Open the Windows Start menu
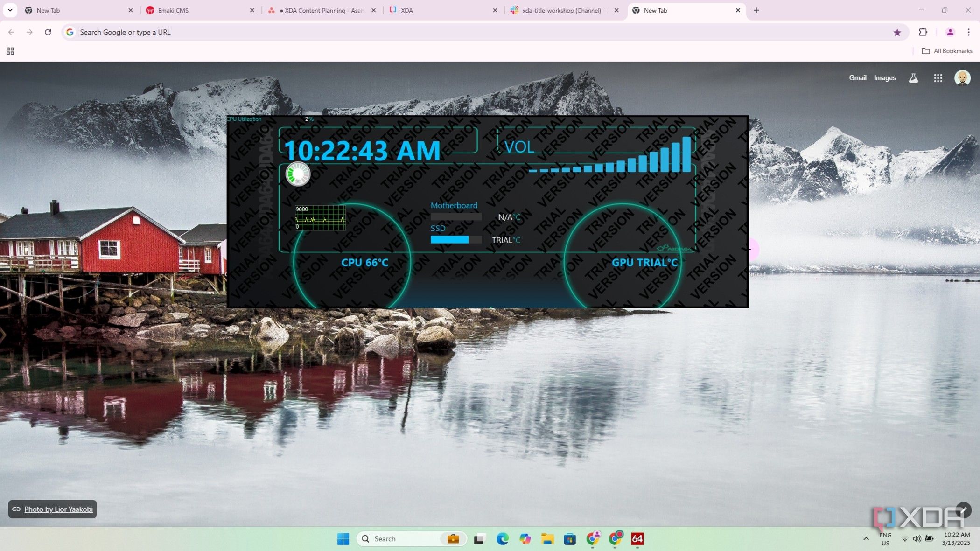Viewport: 980px width, 551px height. click(x=343, y=539)
